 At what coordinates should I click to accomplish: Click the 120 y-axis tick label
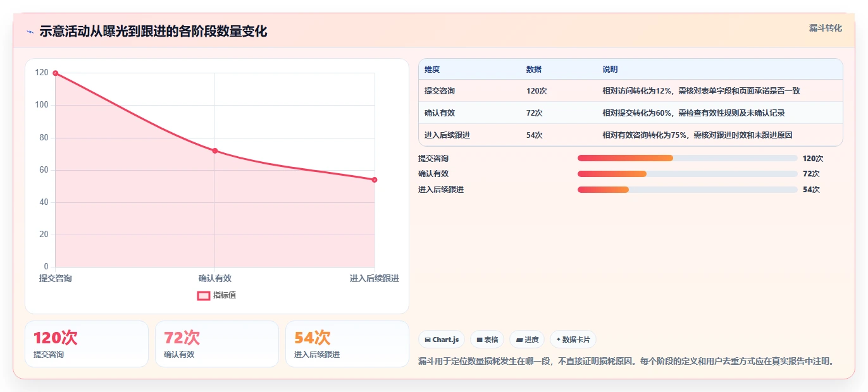coord(42,73)
